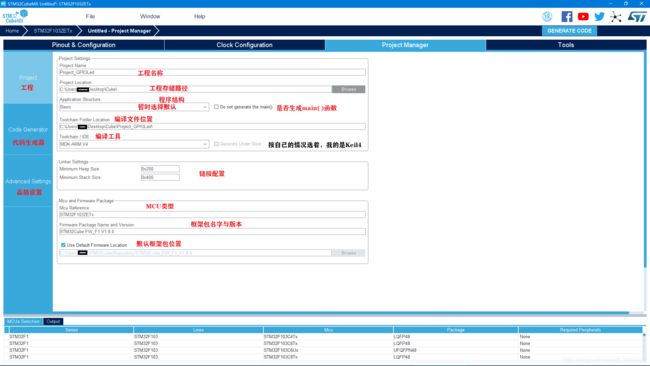This screenshot has height=366, width=650.
Task: Sort by Series column header
Action: click(71, 330)
